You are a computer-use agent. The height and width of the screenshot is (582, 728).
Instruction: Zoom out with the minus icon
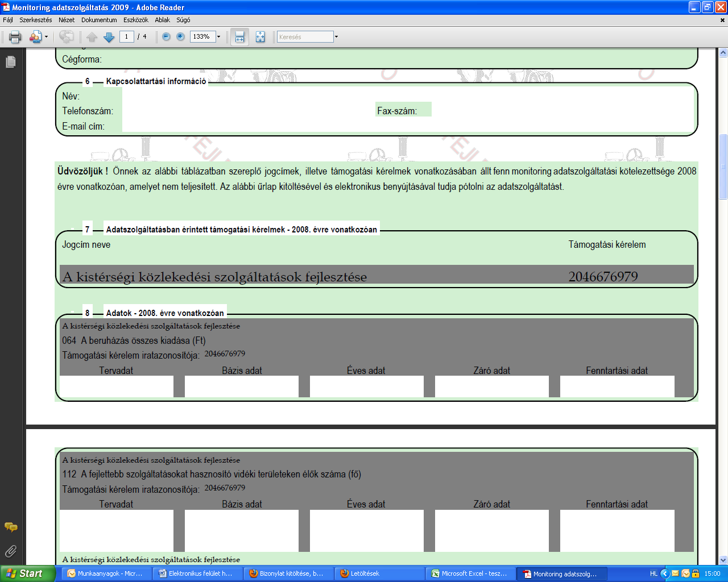166,36
